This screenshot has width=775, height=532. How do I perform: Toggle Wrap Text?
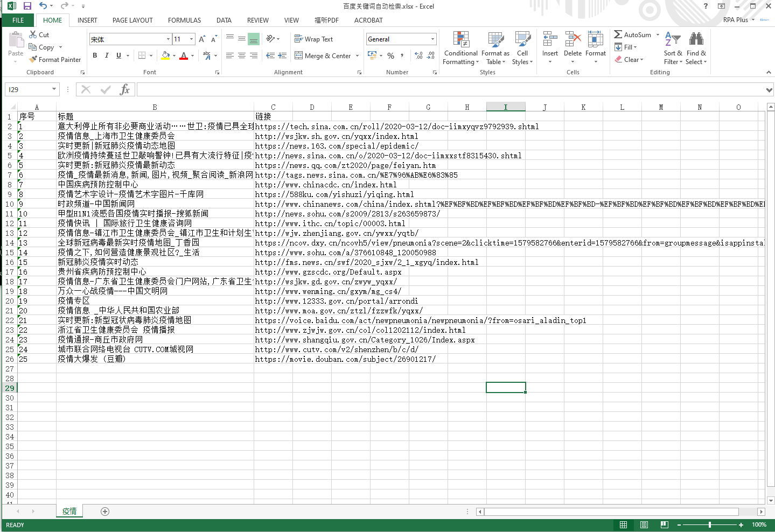point(314,39)
